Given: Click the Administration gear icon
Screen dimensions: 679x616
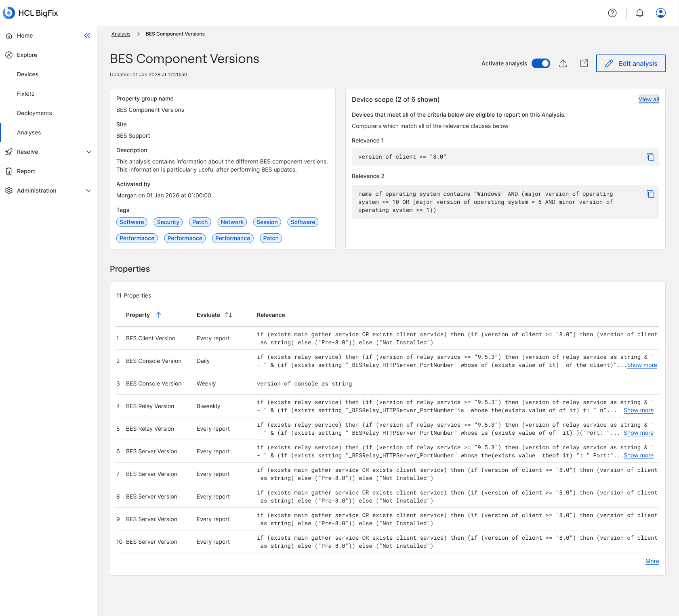Looking at the screenshot, I should [x=9, y=191].
